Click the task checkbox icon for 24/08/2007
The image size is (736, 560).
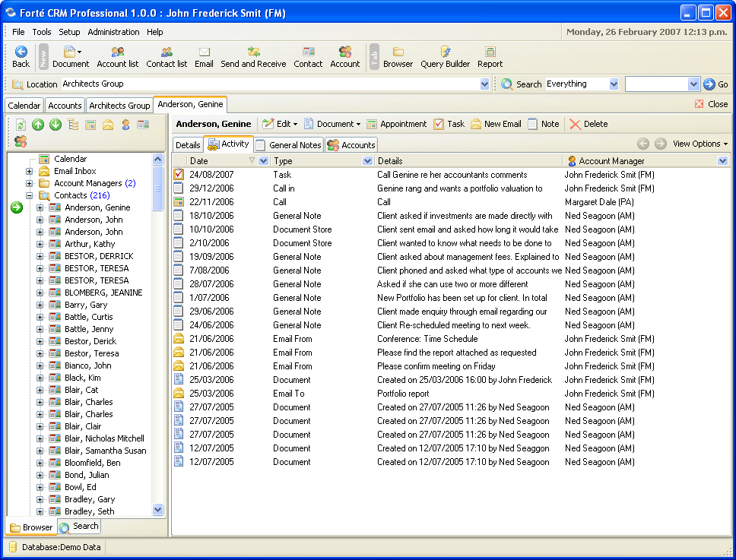coord(179,175)
